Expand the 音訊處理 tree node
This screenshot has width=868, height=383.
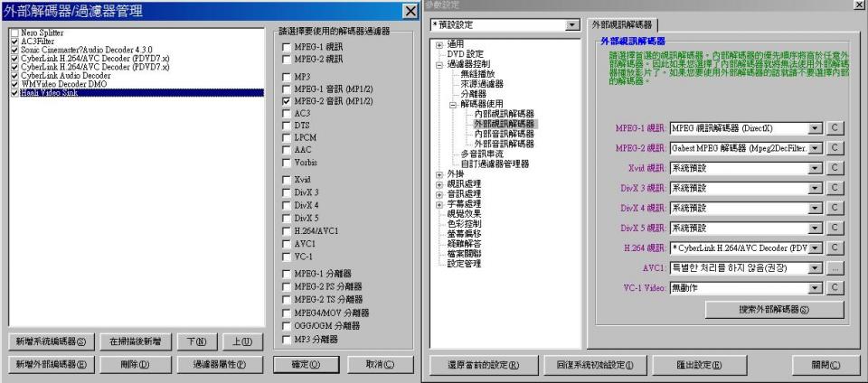coord(439,194)
